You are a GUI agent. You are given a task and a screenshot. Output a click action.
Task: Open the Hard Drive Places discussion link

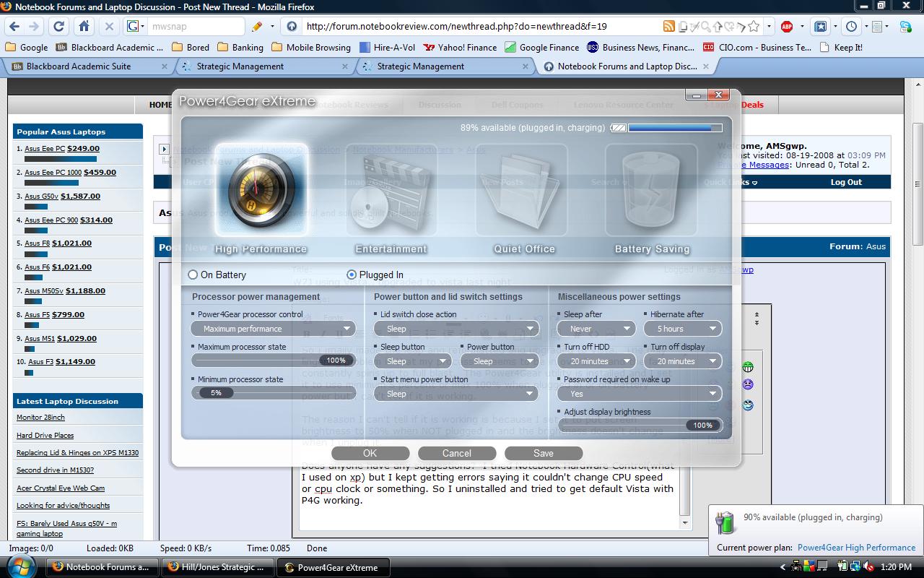click(x=45, y=435)
